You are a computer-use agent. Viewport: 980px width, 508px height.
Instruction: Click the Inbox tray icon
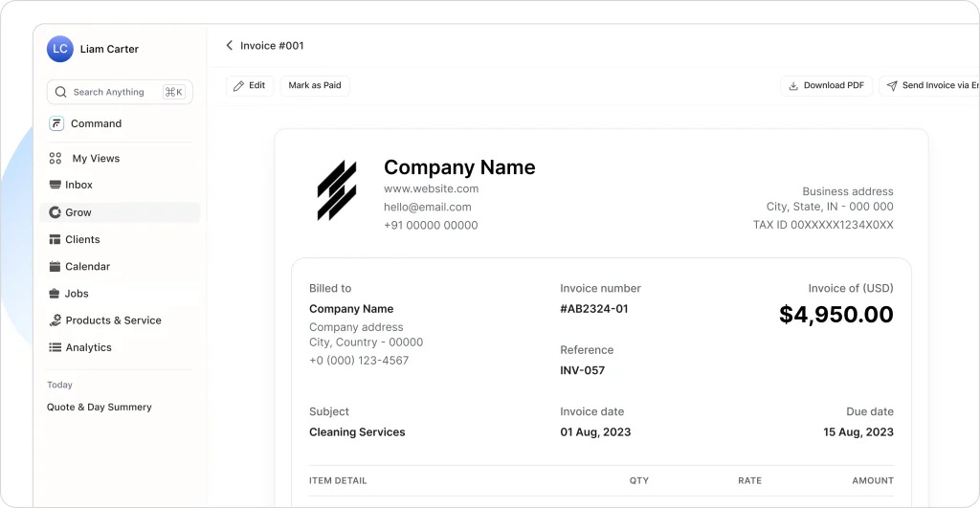click(x=55, y=185)
